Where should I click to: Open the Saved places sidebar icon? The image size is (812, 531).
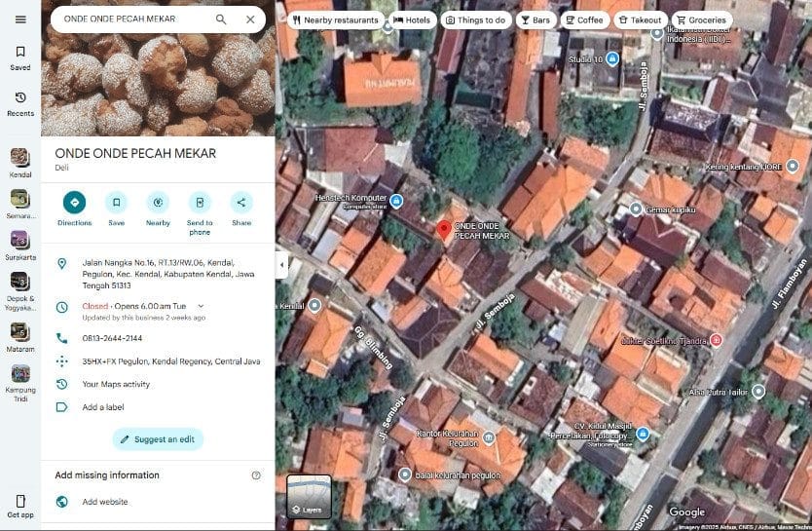coord(20,53)
